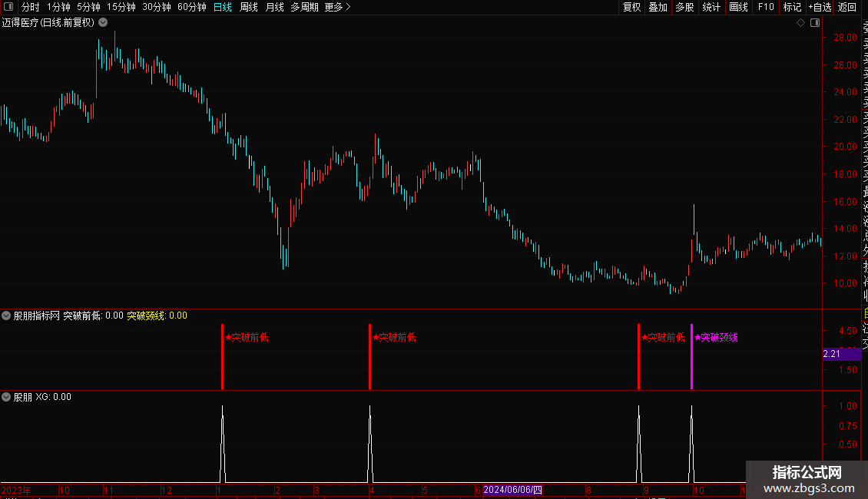This screenshot has width=868, height=499.
Task: Click the highlighted 2.21 indicator value
Action: (x=841, y=354)
